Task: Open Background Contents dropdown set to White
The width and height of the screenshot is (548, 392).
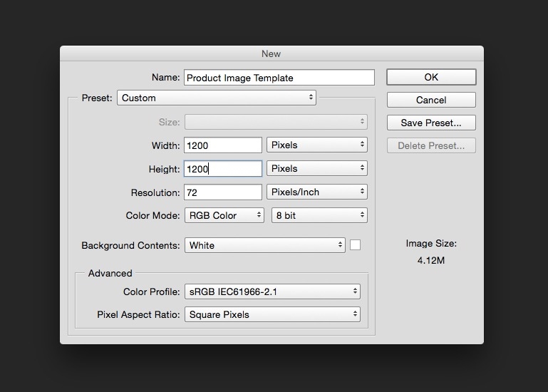Action: tap(265, 245)
